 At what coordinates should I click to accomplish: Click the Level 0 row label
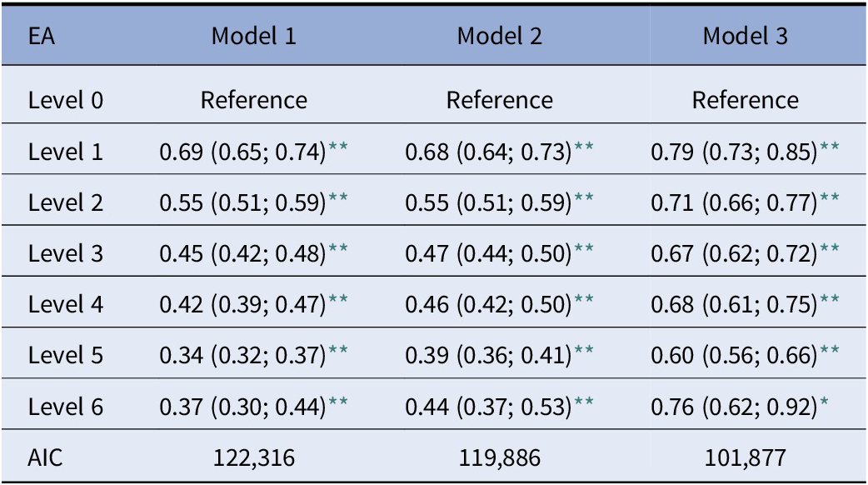tap(66, 101)
